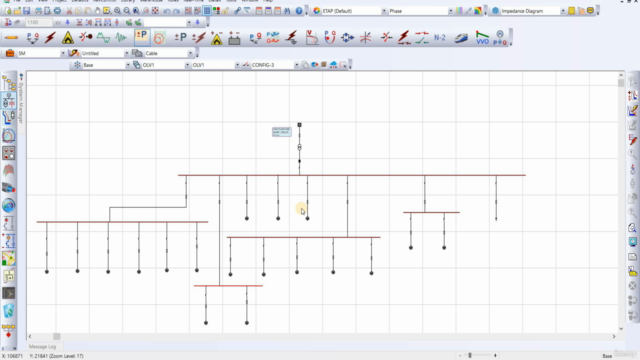Open the System Manager side tab
The height and width of the screenshot is (360, 640).
pyautogui.click(x=21, y=102)
